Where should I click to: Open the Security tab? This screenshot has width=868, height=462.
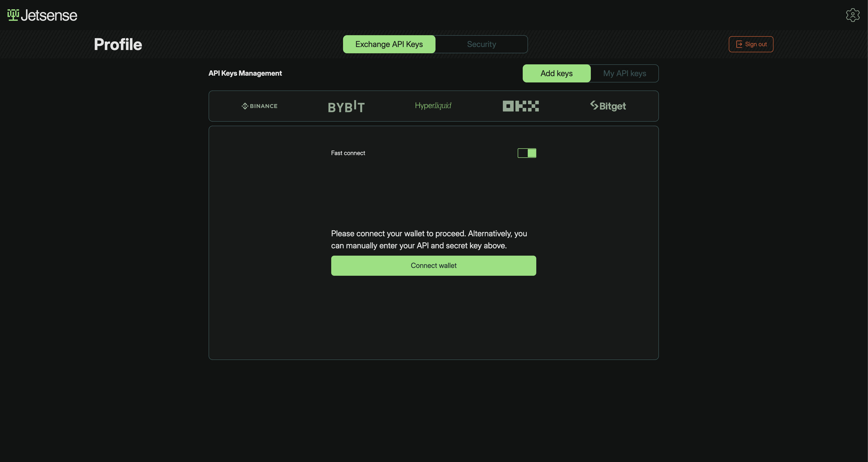tap(481, 44)
